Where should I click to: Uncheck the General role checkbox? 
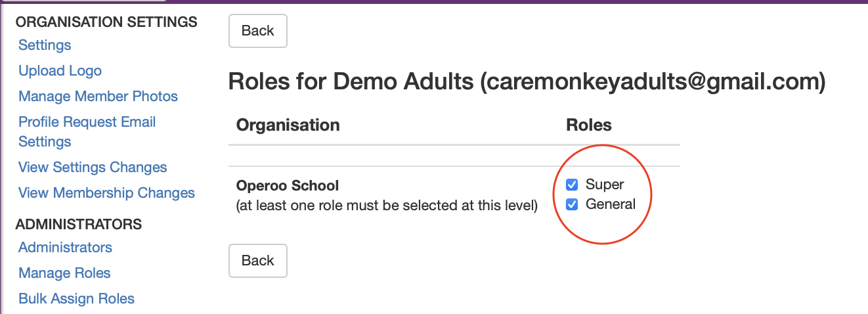pos(572,204)
